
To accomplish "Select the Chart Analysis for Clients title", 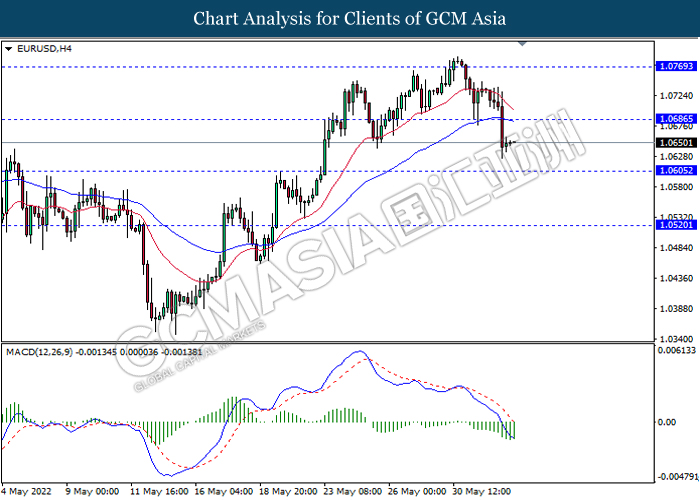I will click(350, 19).
